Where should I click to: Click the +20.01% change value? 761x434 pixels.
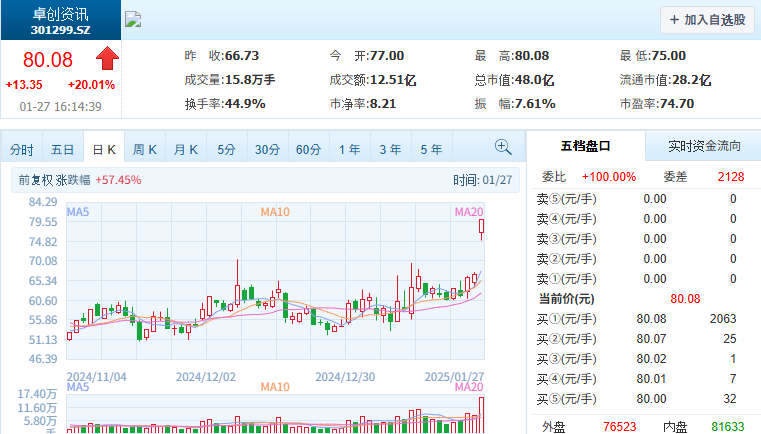(91, 85)
